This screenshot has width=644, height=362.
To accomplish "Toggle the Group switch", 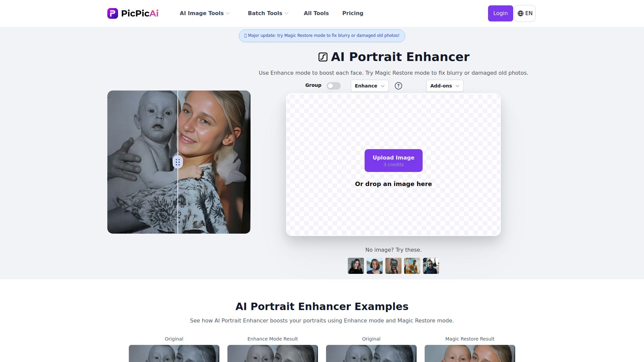I will coord(334,86).
